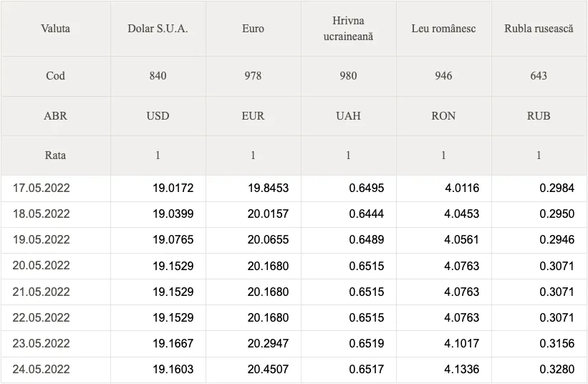
Task: Click the Euro rate 20.4507
Action: point(268,370)
